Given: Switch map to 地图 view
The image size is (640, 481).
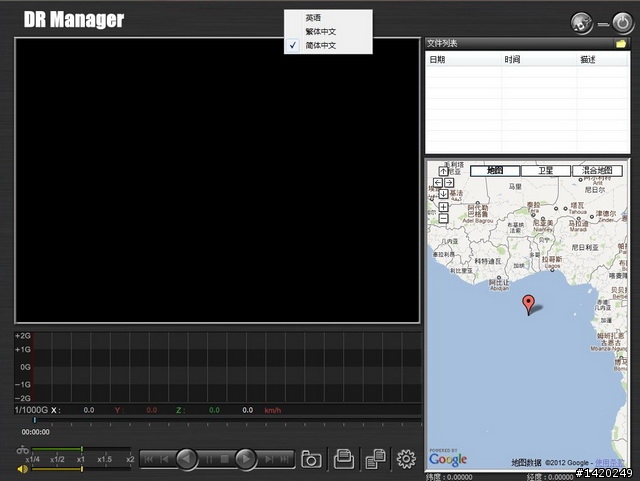Looking at the screenshot, I should (x=495, y=171).
